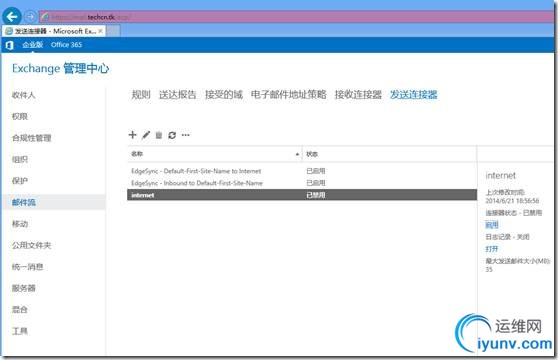Viewport: 558px width, 360px height.
Task: Click 打开 link under 日志记录
Action: 492,249
